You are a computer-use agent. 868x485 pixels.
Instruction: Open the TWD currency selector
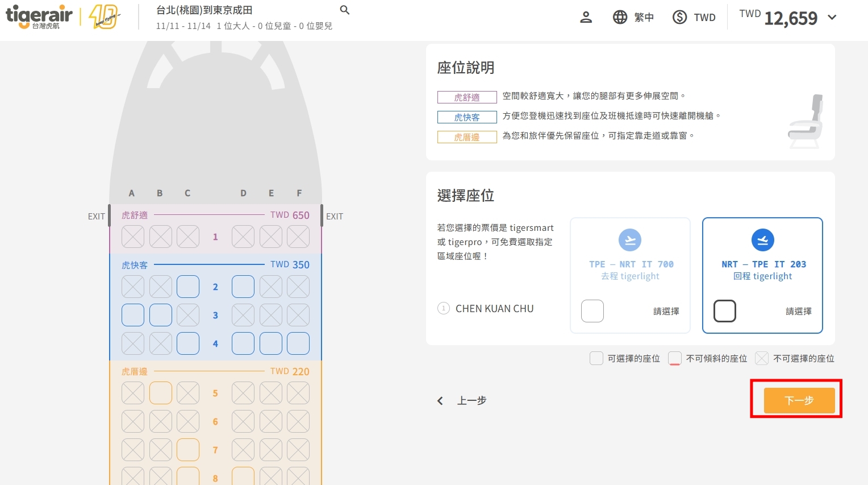704,17
